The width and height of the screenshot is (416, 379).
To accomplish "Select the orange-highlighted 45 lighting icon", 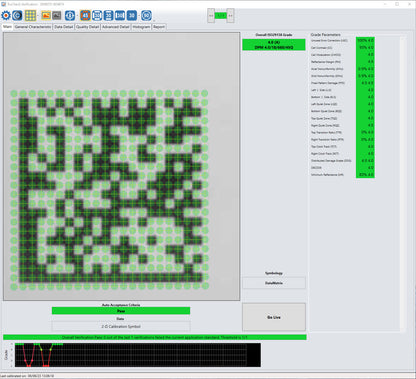I will pos(85,15).
